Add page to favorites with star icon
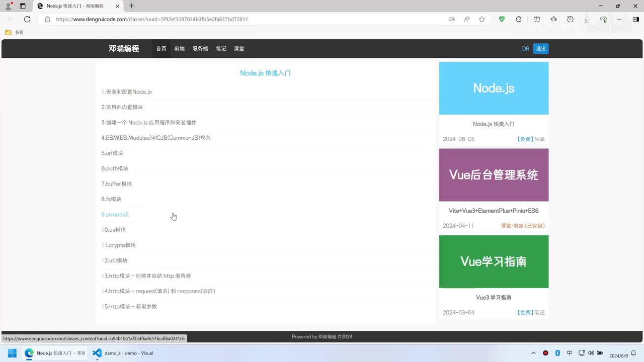 point(482,19)
